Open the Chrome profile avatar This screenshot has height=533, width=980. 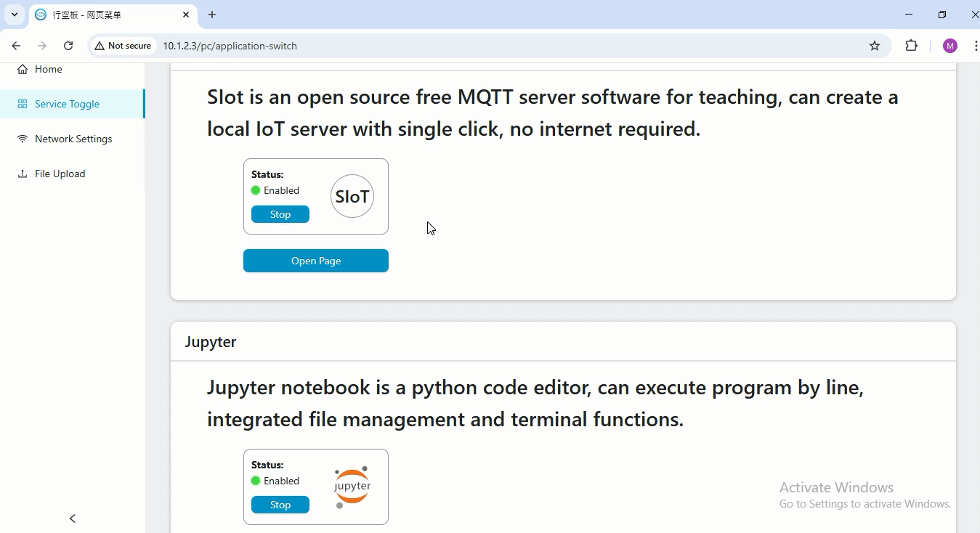[949, 46]
